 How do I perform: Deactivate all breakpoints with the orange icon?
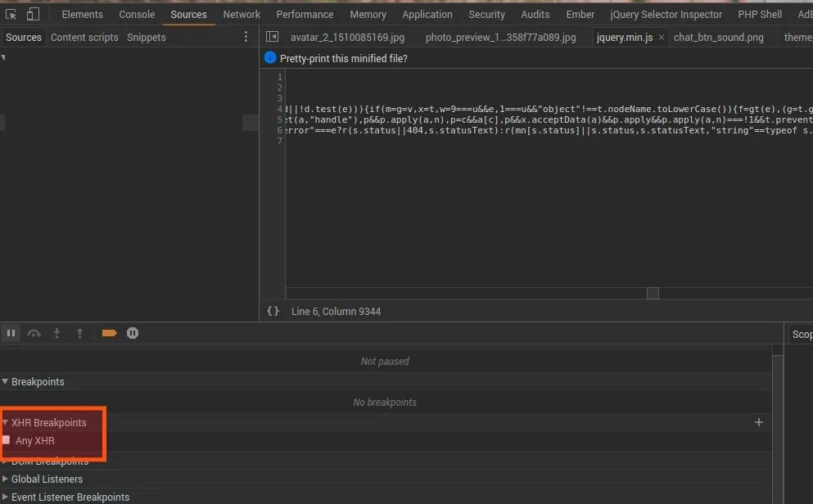[x=109, y=333]
